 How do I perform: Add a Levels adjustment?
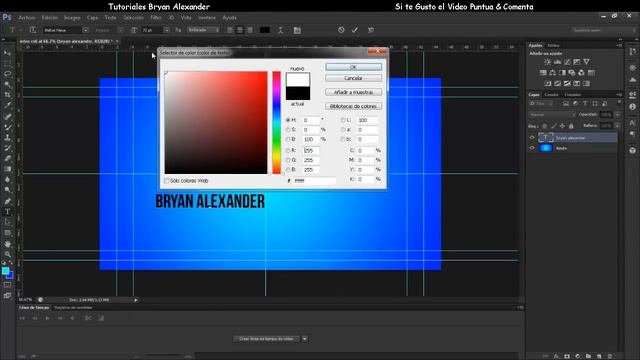(x=557, y=62)
